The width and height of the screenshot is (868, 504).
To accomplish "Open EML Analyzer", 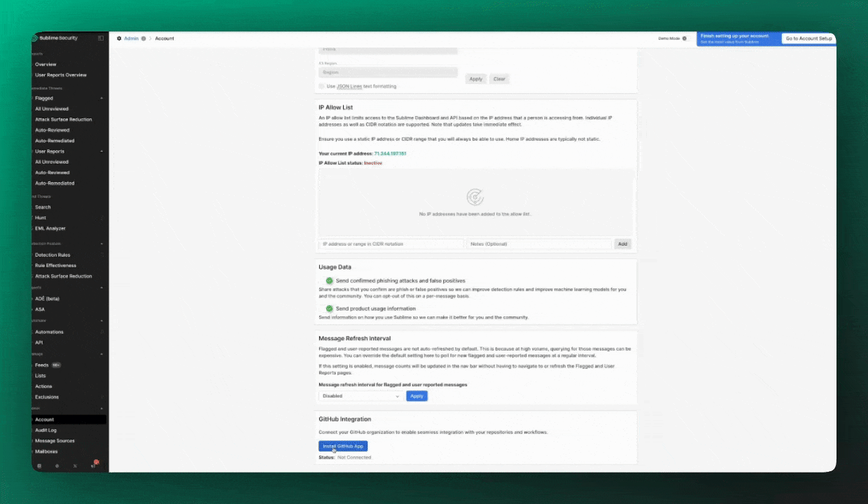I will 50,228.
